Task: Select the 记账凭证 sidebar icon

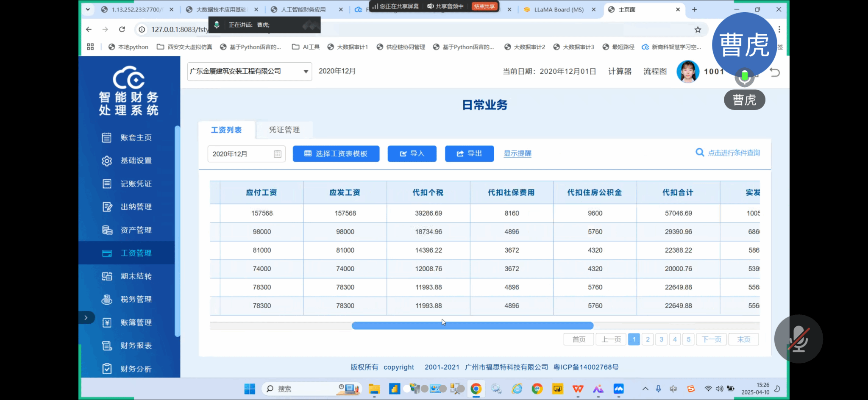Action: [x=107, y=184]
